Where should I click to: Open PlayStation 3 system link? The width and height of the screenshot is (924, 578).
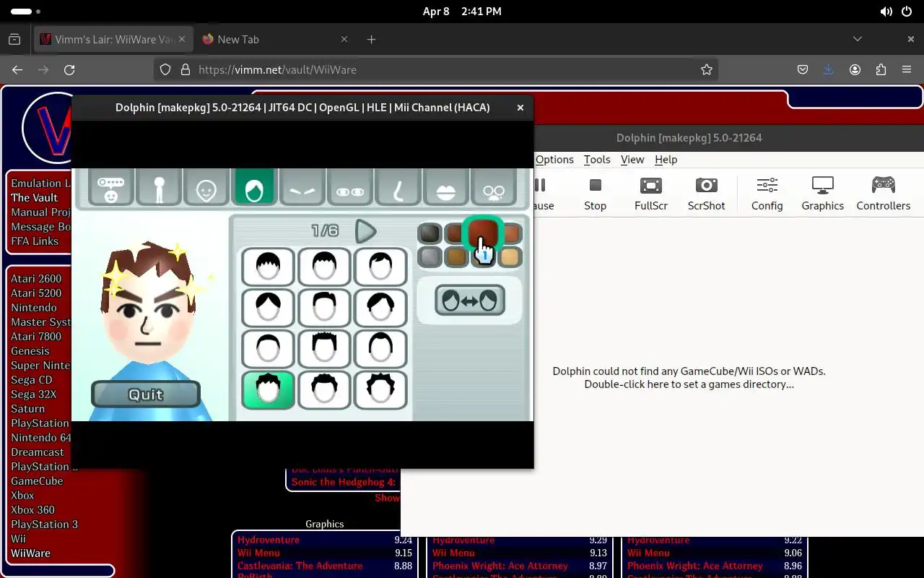(x=44, y=524)
